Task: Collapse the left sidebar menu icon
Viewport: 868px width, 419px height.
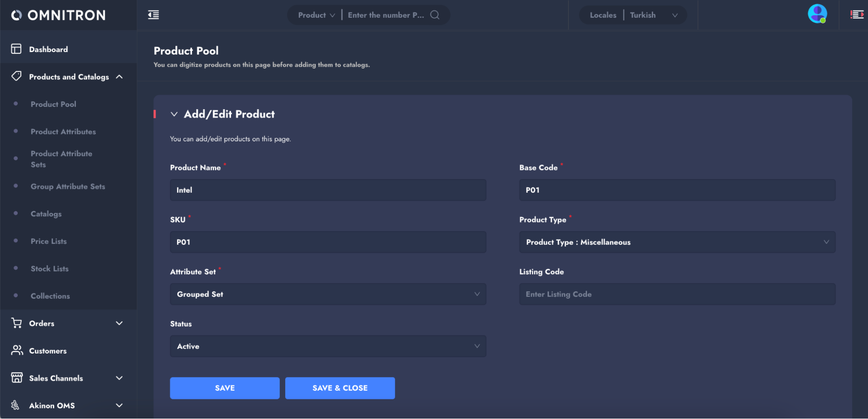Action: 153,15
